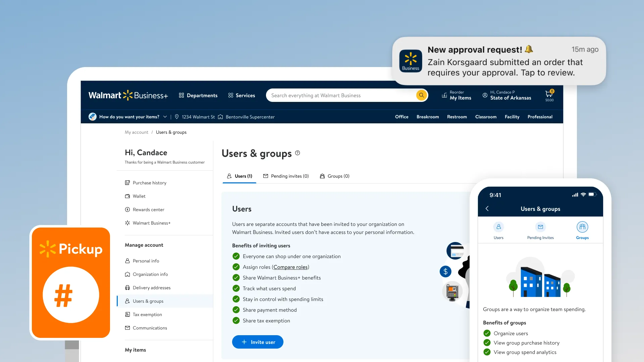Switch to Pending invites (0) tab

pos(286,176)
